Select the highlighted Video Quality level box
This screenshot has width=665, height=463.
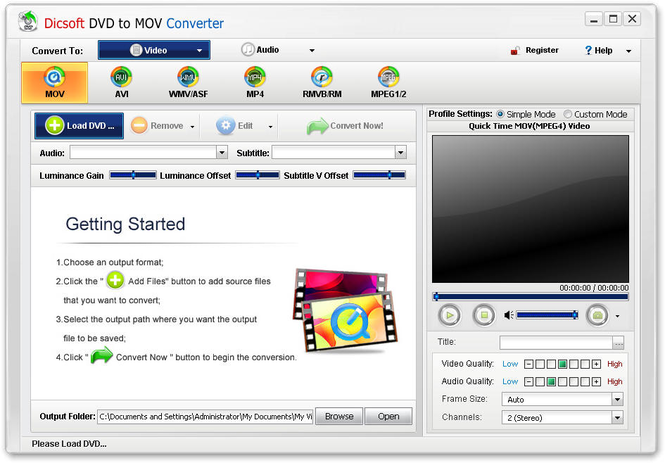tap(562, 364)
